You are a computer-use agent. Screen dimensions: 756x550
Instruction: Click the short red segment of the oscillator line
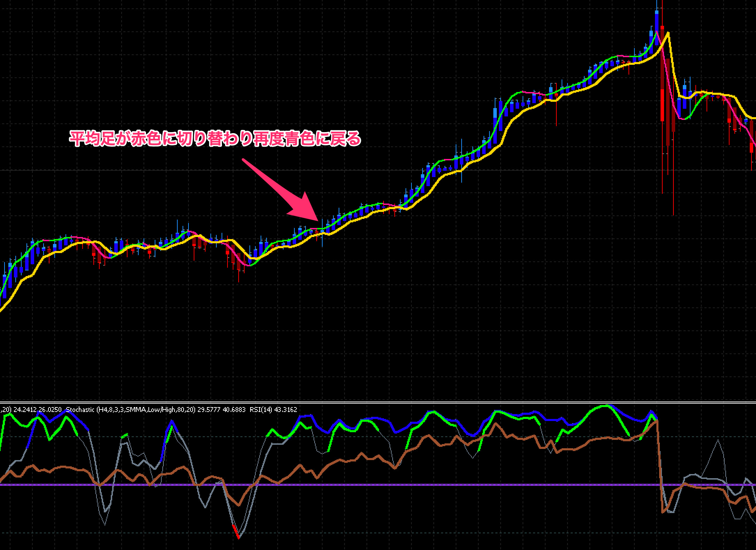[x=236, y=531]
